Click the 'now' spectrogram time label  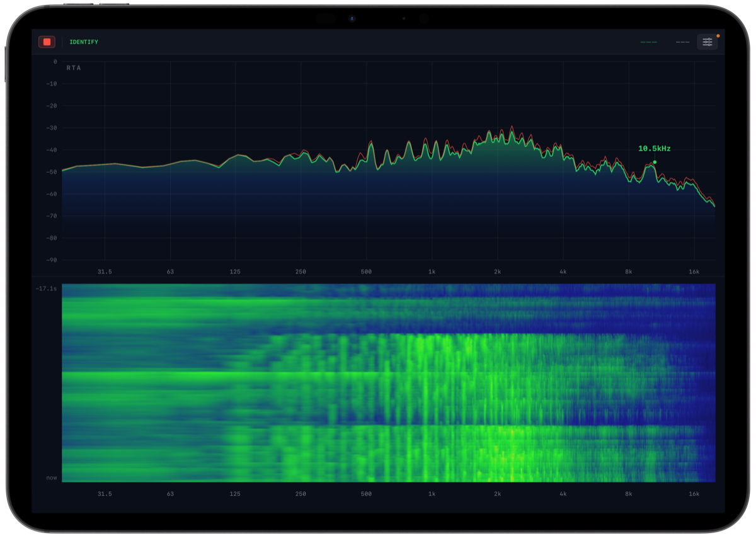(x=51, y=478)
